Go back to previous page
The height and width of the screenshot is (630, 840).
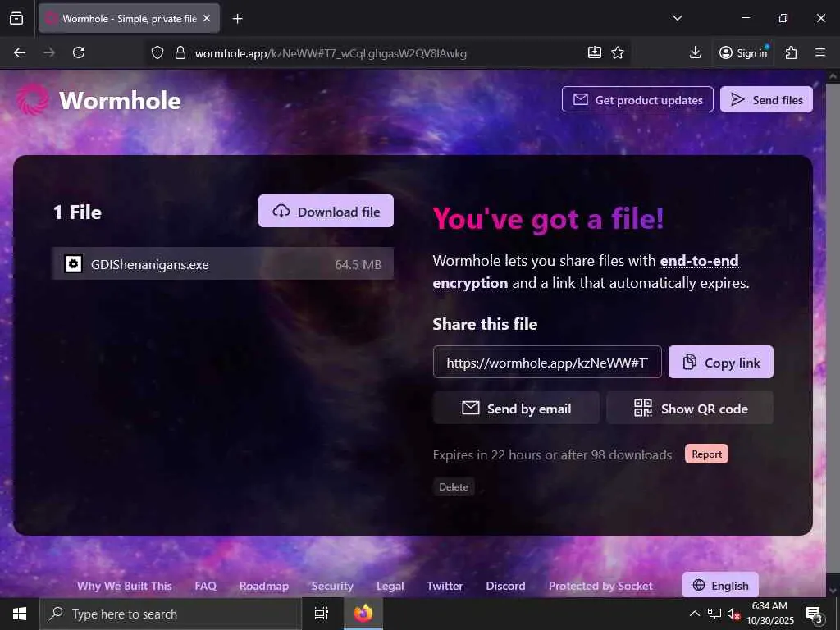pos(20,52)
